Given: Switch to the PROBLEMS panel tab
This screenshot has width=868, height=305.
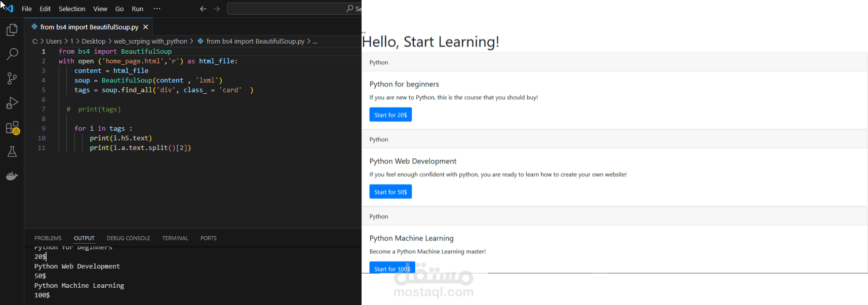Looking at the screenshot, I should click(x=48, y=238).
